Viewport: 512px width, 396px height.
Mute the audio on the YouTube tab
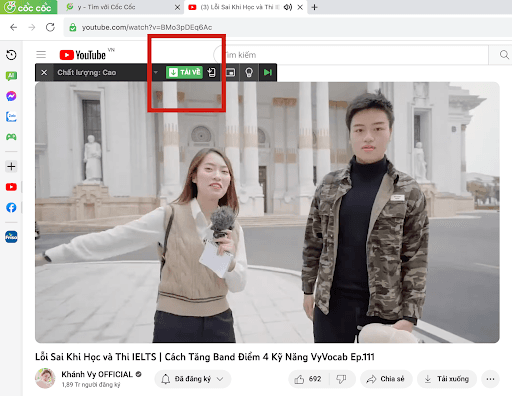[x=288, y=7]
